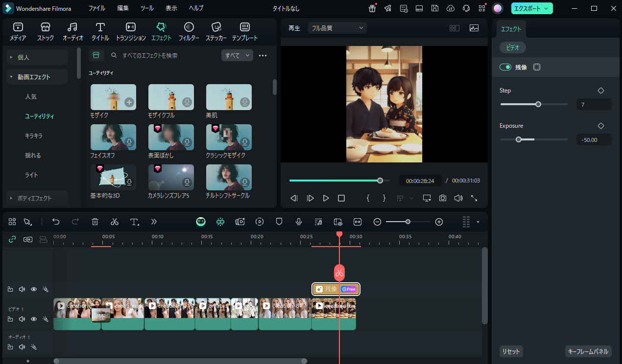The width and height of the screenshot is (622, 364).
Task: Click the mark-in left brace icon
Action: pyautogui.click(x=368, y=198)
